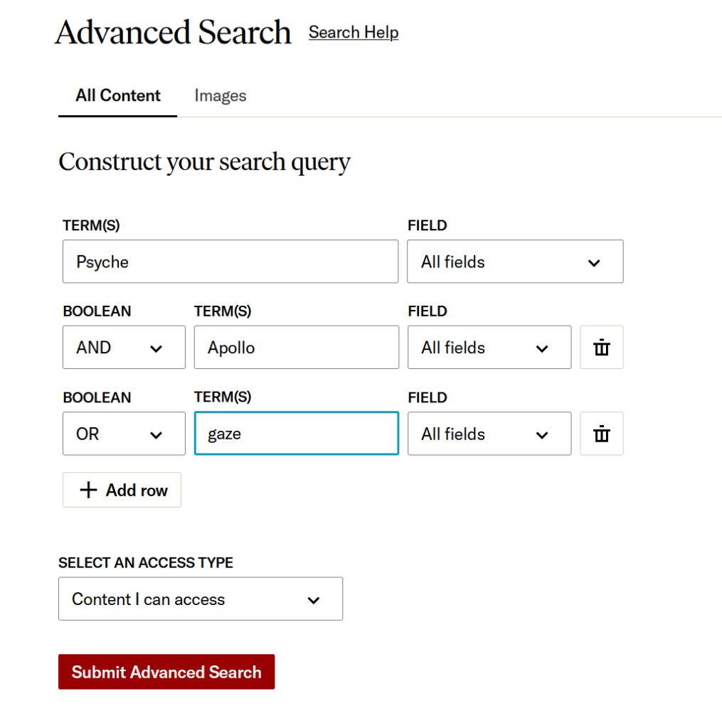Viewport: 722px width, 728px height.
Task: Click the chevron in the OR boolean selector
Action: (x=156, y=434)
